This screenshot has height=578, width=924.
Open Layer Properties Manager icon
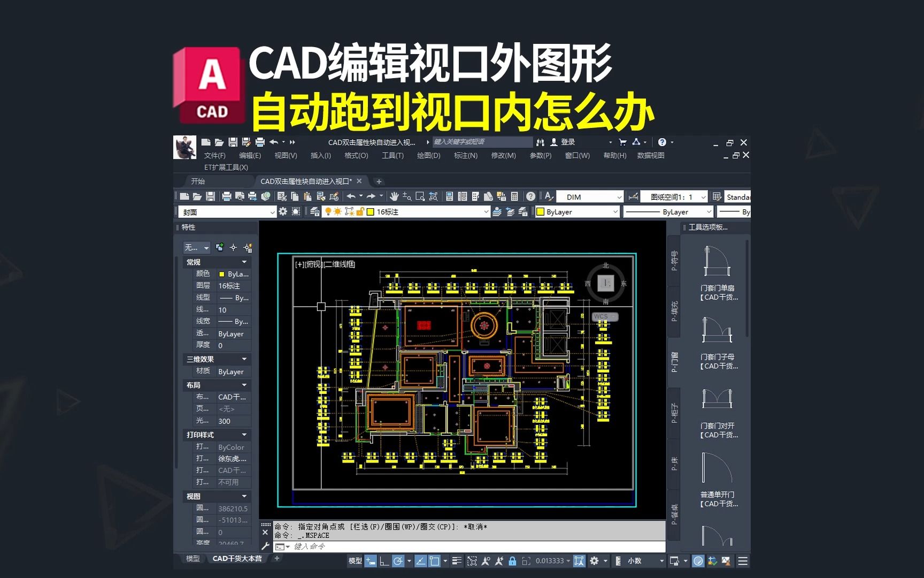[315, 212]
